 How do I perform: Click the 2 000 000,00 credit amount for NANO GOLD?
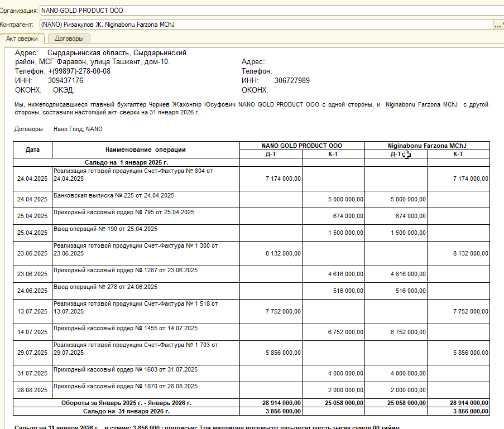tap(333, 390)
